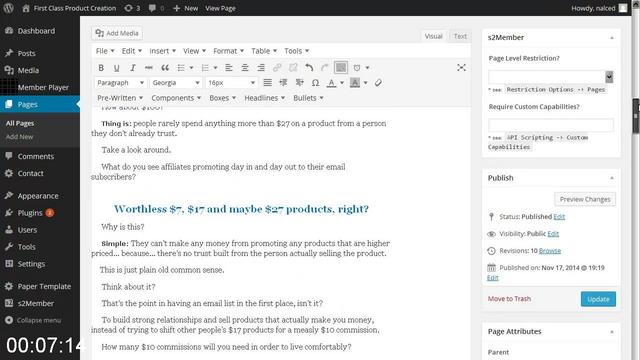Click Require Custom Capabilities input field
Viewport: 640px width, 360px height.
pyautogui.click(x=551, y=125)
